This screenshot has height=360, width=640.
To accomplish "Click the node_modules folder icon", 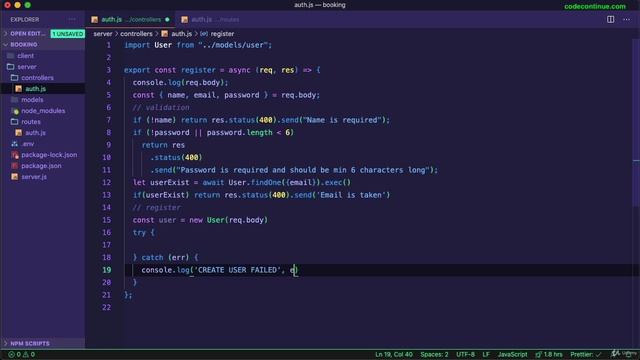I will pos(15,111).
